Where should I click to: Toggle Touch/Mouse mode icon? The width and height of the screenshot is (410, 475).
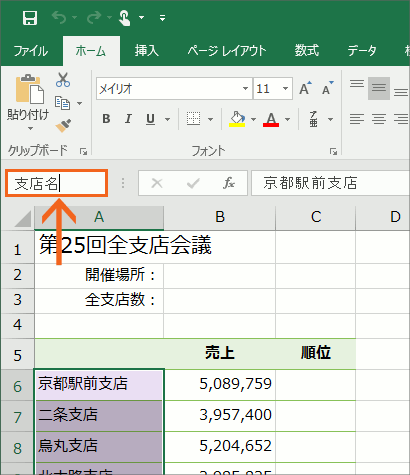tap(124, 17)
